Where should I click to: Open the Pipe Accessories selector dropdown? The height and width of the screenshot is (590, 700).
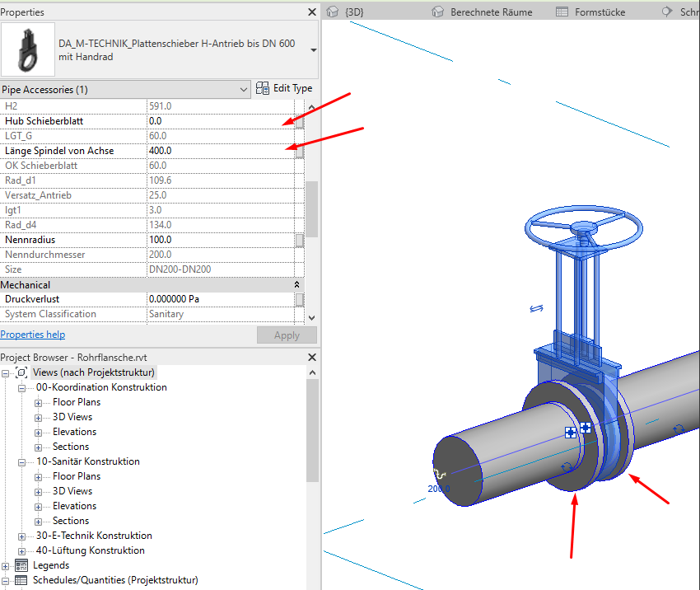243,88
